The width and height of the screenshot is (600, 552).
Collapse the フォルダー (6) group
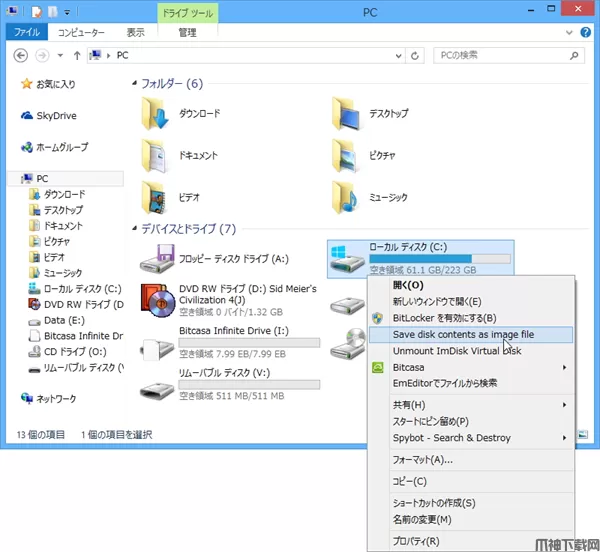134,83
